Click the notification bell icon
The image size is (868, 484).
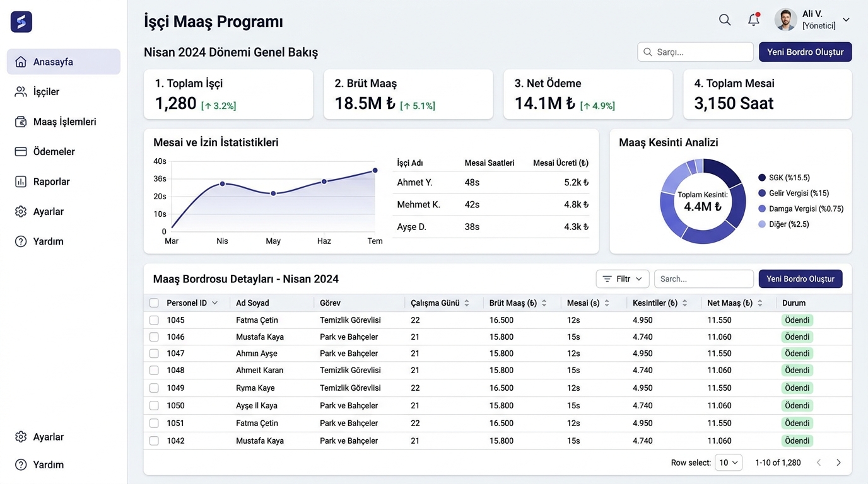pos(754,20)
